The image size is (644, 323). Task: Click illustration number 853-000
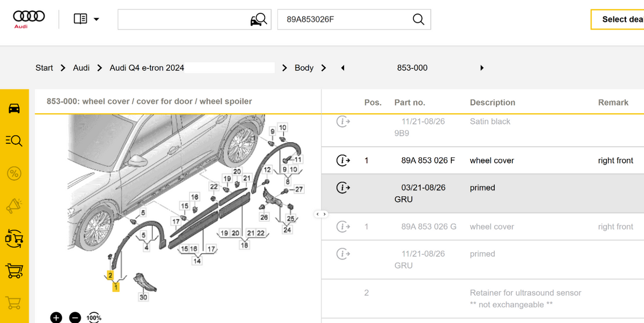click(x=412, y=68)
